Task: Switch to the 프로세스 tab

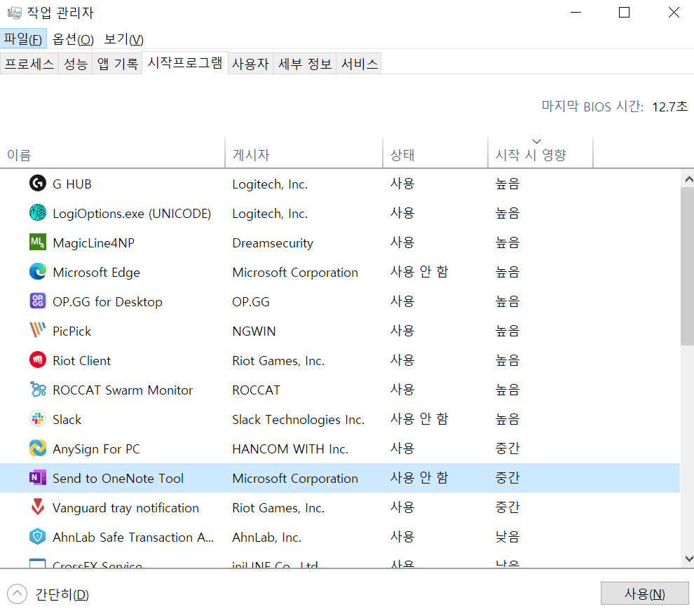Action: [29, 64]
